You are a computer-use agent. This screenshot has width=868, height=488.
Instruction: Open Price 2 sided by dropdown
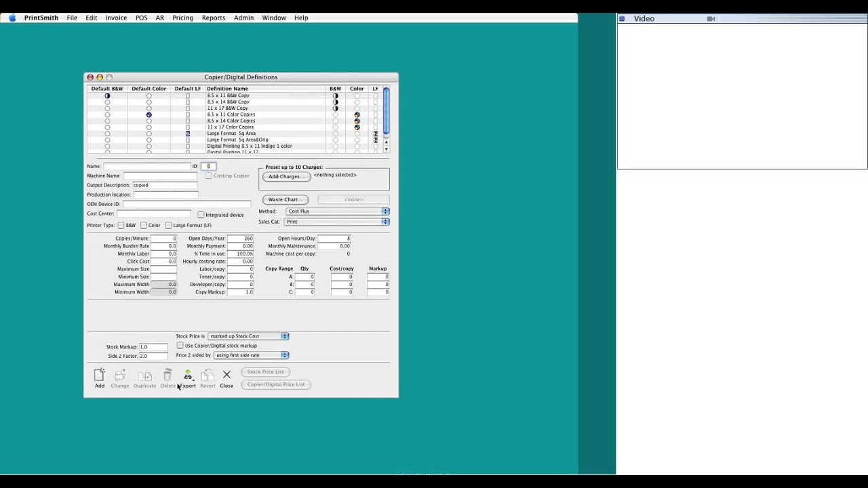tap(252, 355)
